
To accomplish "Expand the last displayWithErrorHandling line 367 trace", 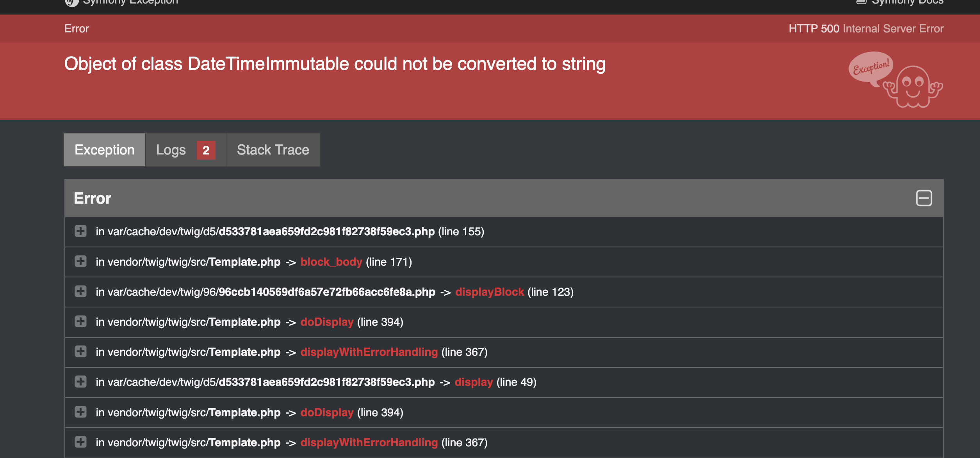I will tap(81, 442).
